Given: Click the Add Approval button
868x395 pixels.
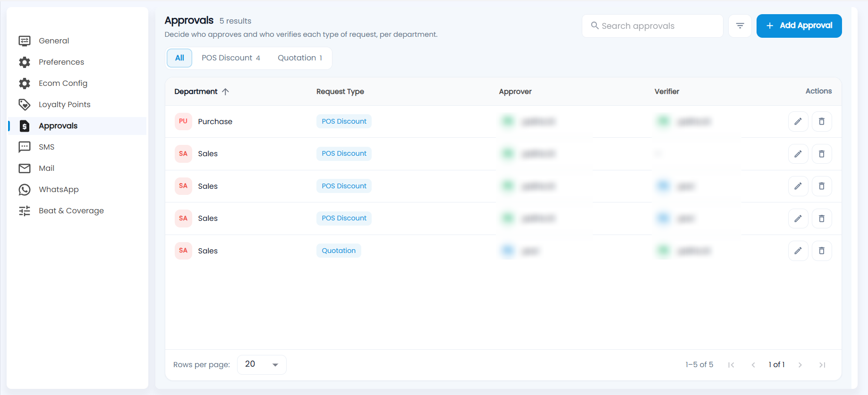Looking at the screenshot, I should coord(799,26).
